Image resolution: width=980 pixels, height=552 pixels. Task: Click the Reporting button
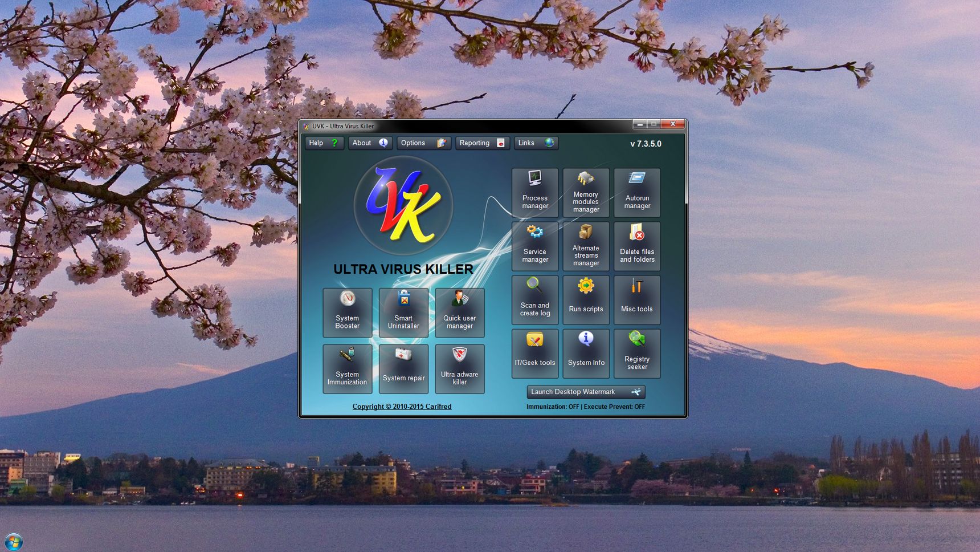(483, 143)
